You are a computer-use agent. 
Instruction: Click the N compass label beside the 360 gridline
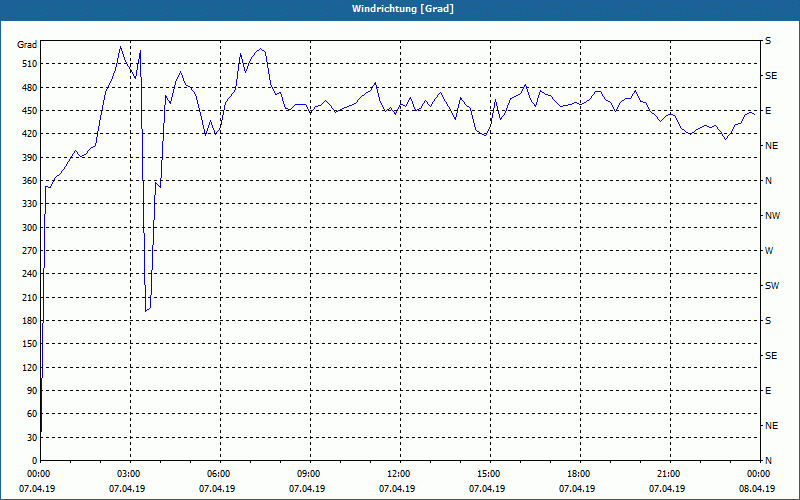tap(768, 181)
